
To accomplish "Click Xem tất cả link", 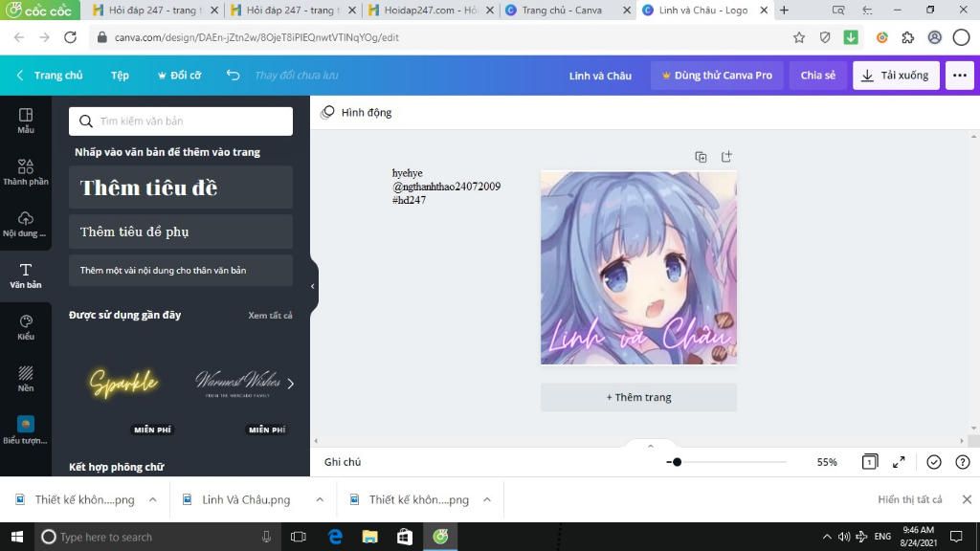I will pyautogui.click(x=270, y=316).
